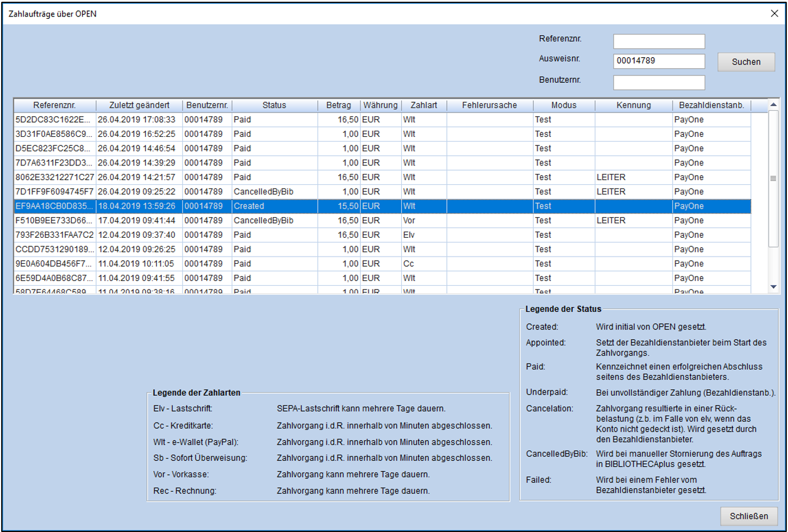Select row with reference 9E0A604DB456F7...
Viewport: 788px width, 532px height.
point(382,263)
